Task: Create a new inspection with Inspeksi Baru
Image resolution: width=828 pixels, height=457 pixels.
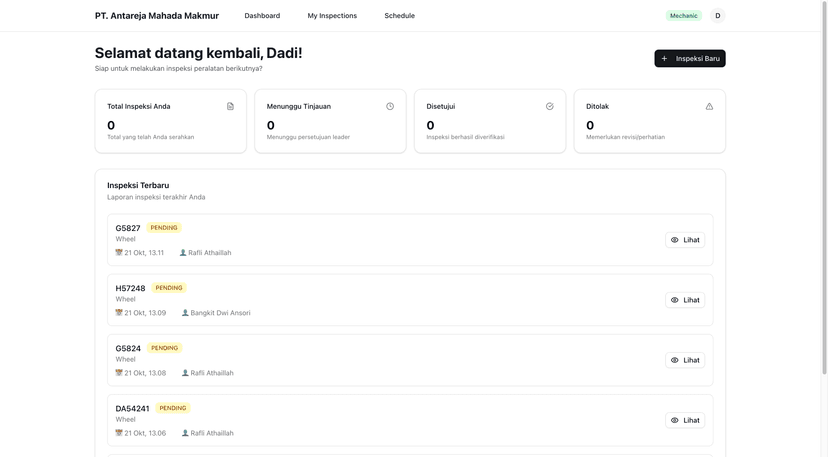Action: click(x=689, y=59)
